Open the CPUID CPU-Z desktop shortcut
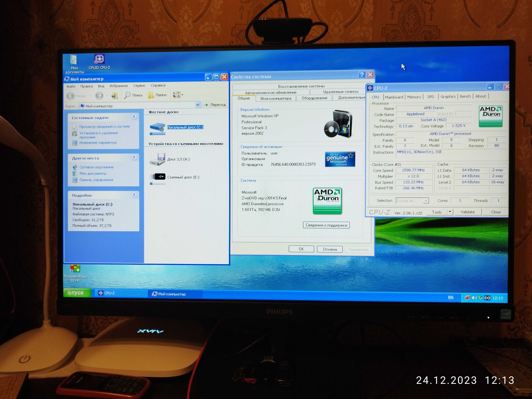This screenshot has height=399, width=532. pyautogui.click(x=99, y=62)
